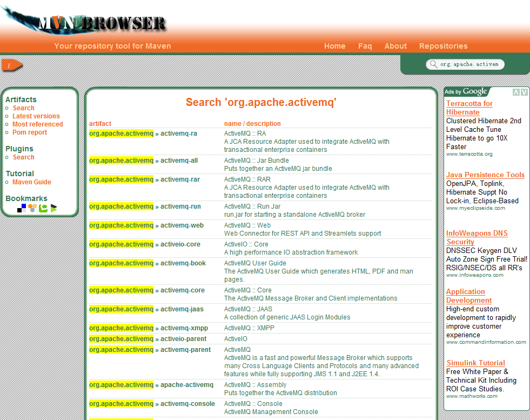Click 'ActiveMQ :: Run Jar' text
Image resolution: width=530 pixels, height=420 pixels.
tap(252, 206)
